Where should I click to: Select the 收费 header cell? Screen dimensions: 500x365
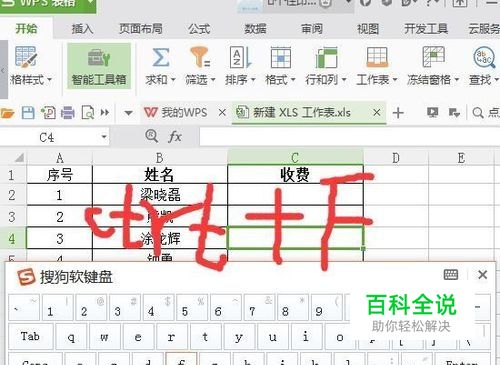pos(295,174)
